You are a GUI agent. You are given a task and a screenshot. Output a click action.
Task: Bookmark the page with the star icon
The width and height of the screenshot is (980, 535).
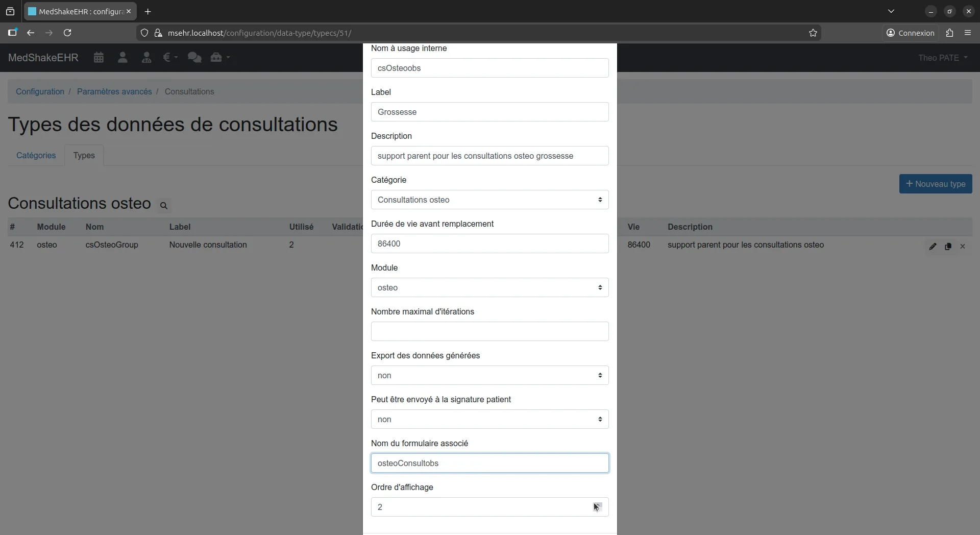(813, 33)
